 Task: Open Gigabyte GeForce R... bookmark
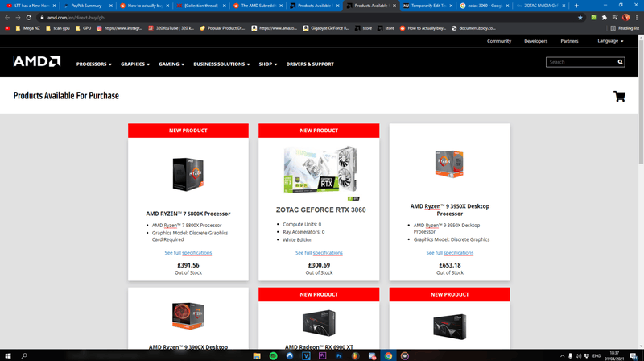[x=327, y=28]
